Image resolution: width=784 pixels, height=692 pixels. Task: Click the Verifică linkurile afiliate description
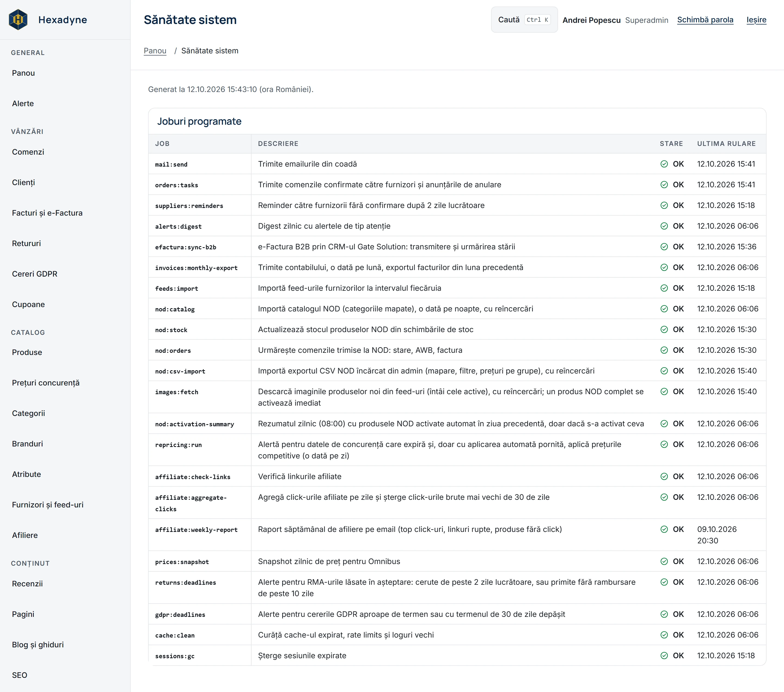(299, 477)
